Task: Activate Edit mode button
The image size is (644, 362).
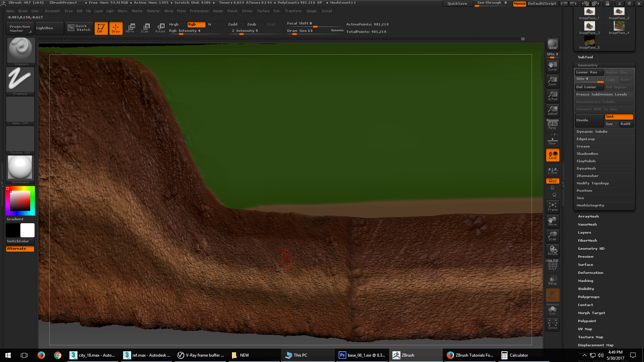Action: [x=101, y=28]
